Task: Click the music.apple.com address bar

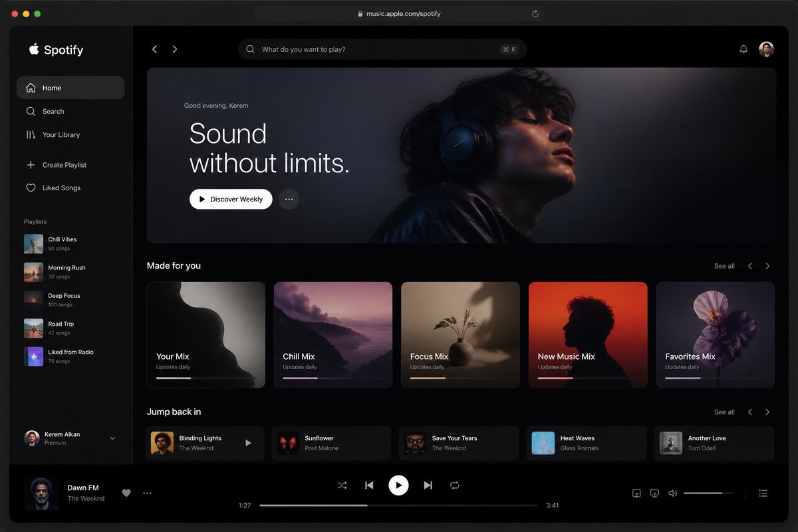Action: (x=399, y=13)
